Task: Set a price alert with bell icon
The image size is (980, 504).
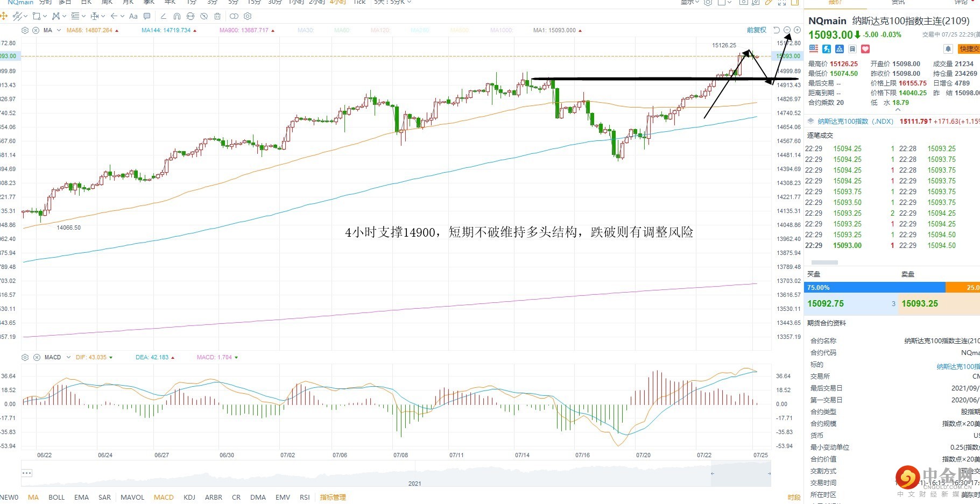Action: tap(948, 49)
